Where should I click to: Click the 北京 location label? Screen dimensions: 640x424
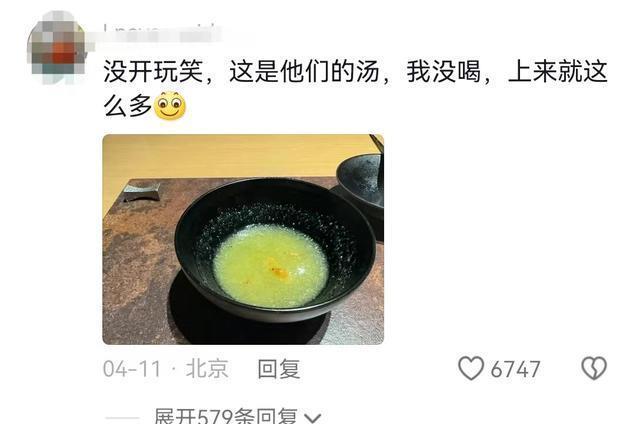(207, 369)
